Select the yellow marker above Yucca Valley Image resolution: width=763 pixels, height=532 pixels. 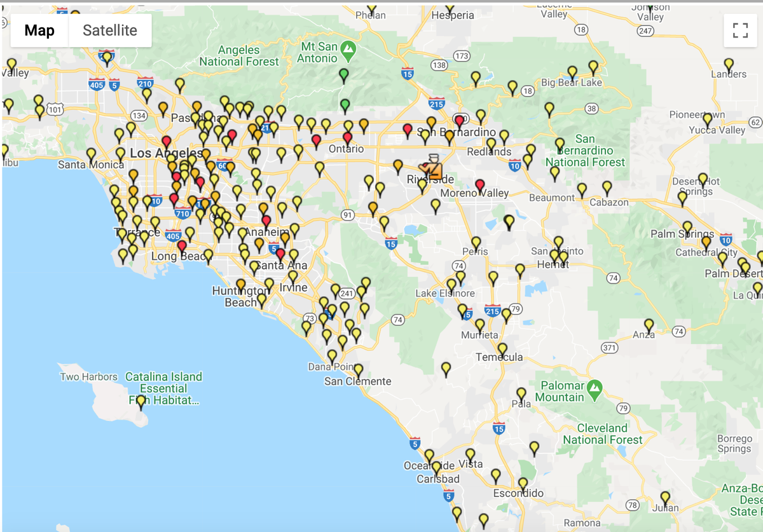708,121
